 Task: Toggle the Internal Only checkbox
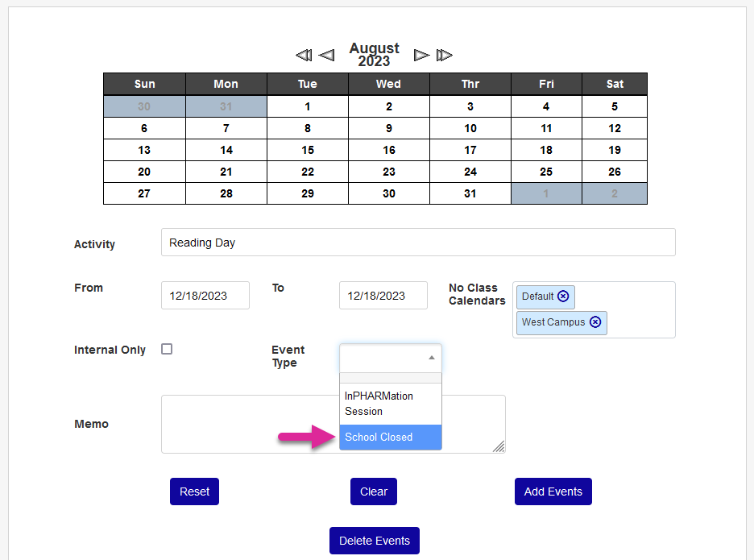(167, 349)
